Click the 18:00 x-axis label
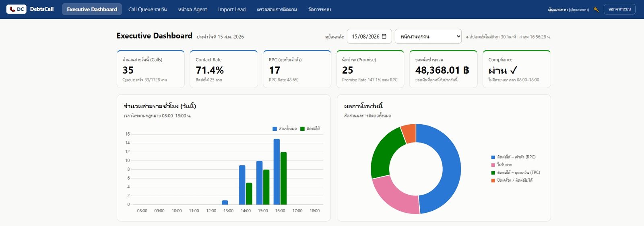The image size is (644, 226). point(314,211)
